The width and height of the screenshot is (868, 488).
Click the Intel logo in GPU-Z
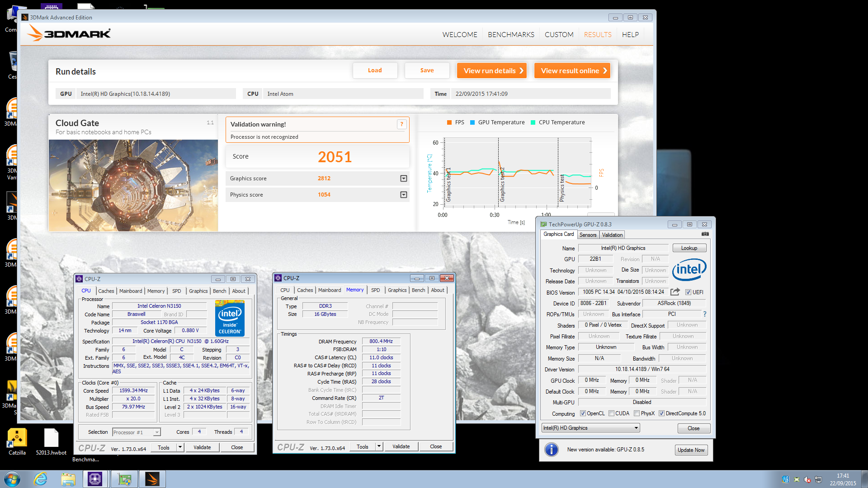tap(689, 269)
